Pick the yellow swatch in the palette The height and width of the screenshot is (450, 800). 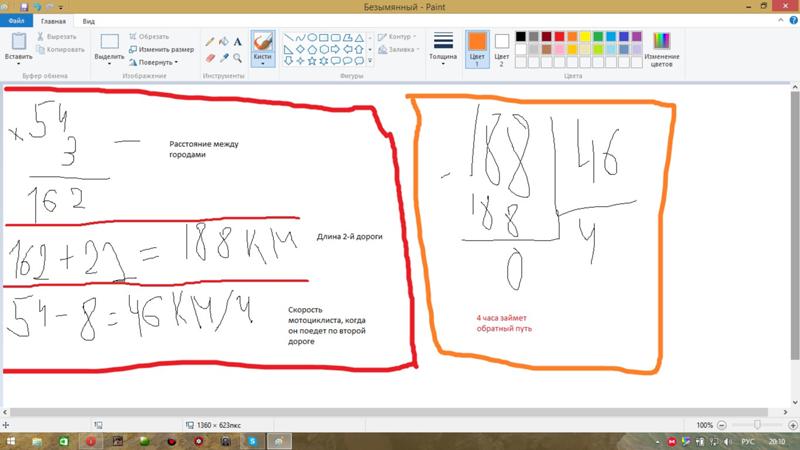click(584, 37)
